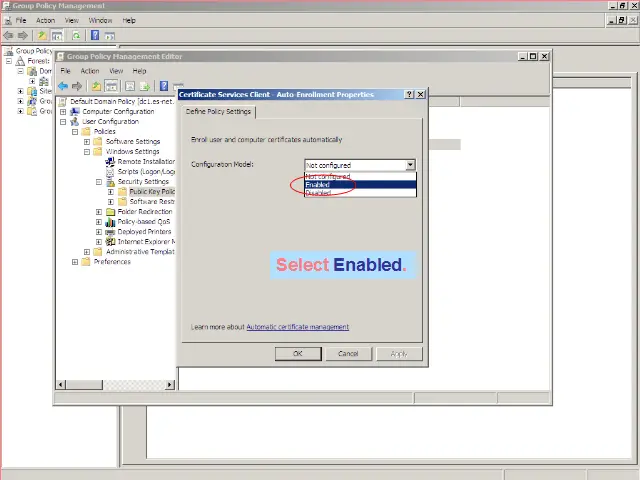Screen dimensions: 640x480
Task: Select the Remote Installation tree item
Action: click(145, 161)
